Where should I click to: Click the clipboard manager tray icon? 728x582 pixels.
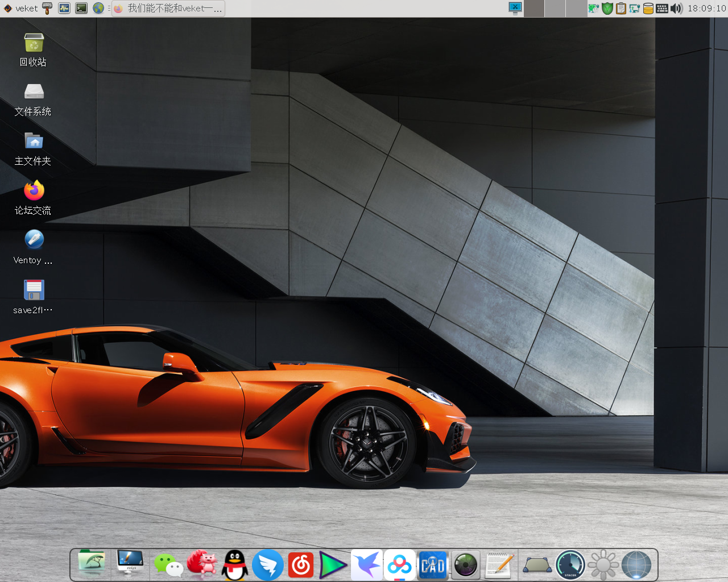[621, 9]
